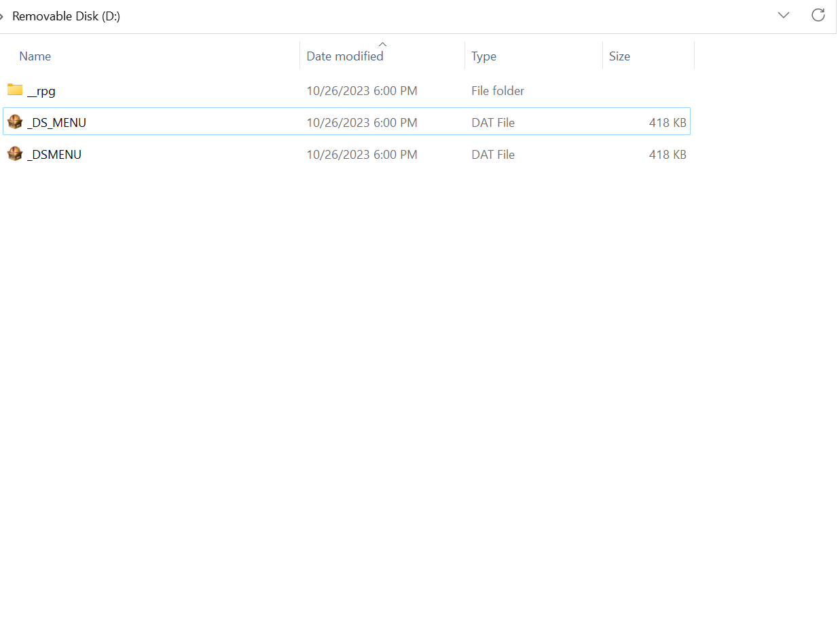Click the _DSMENU row's DAT File type

click(493, 155)
